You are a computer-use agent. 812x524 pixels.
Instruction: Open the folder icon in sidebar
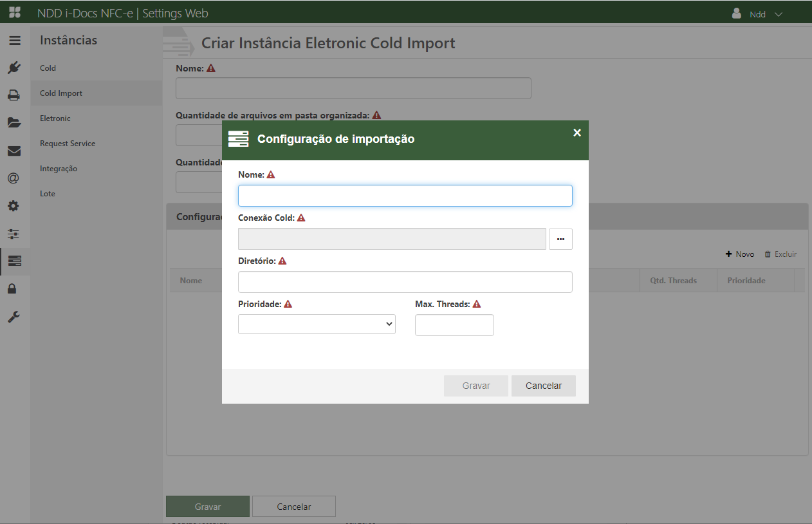(14, 123)
